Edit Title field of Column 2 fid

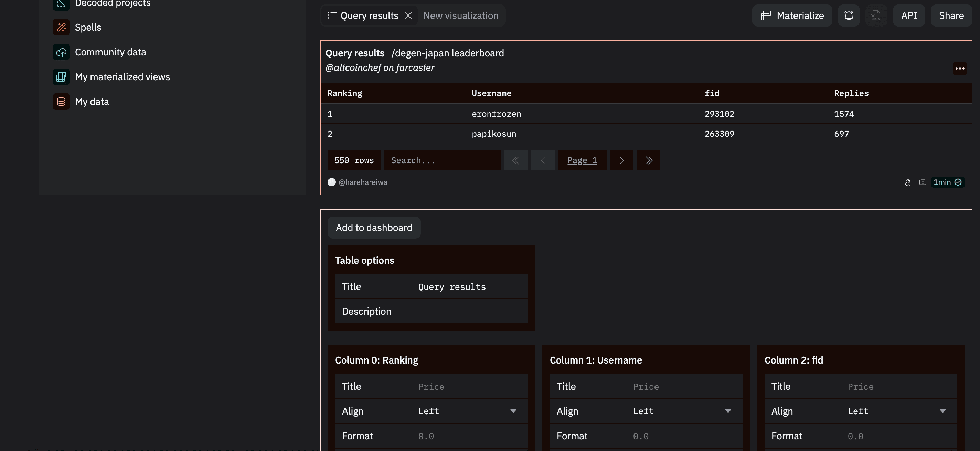(x=899, y=386)
